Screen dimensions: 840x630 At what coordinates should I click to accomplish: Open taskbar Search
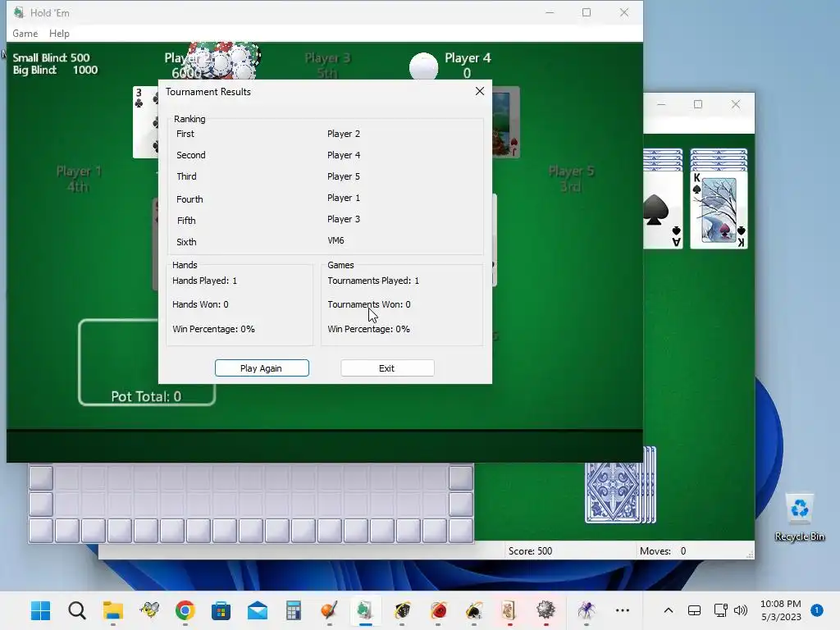pyautogui.click(x=76, y=610)
